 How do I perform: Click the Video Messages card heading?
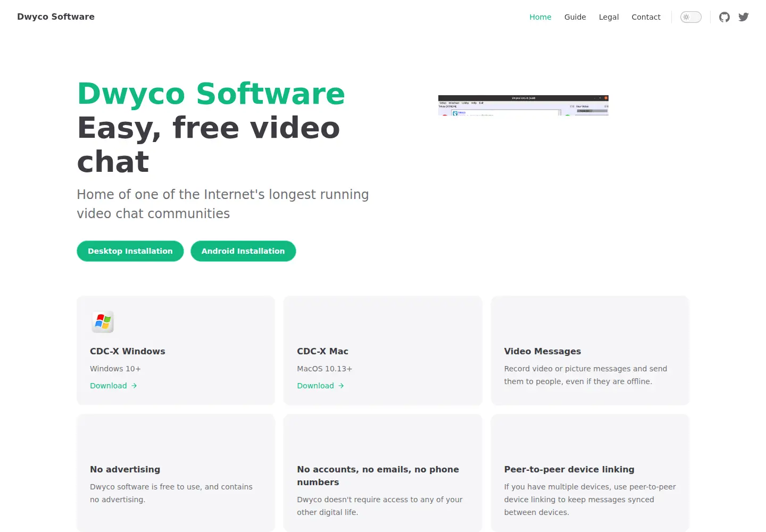[x=543, y=351]
